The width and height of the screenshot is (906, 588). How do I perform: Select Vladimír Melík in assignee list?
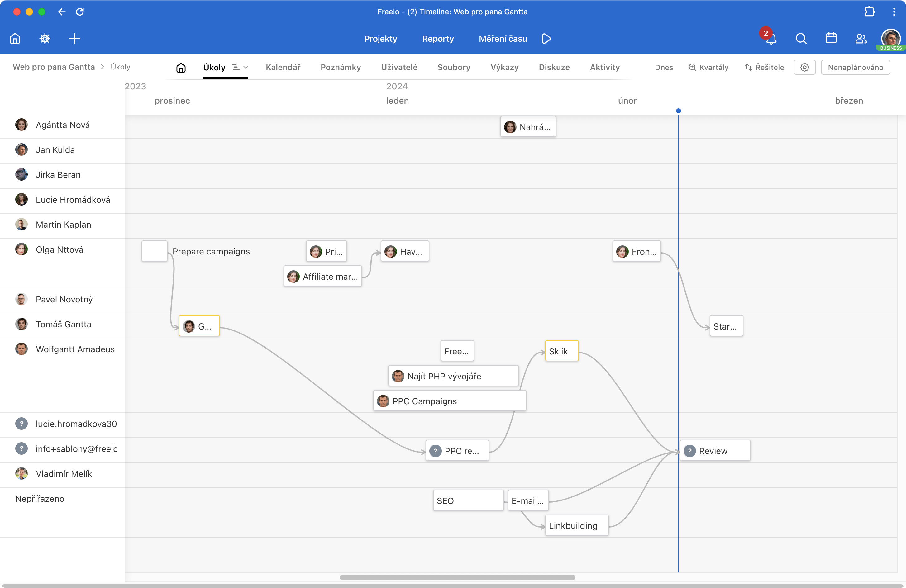point(64,474)
